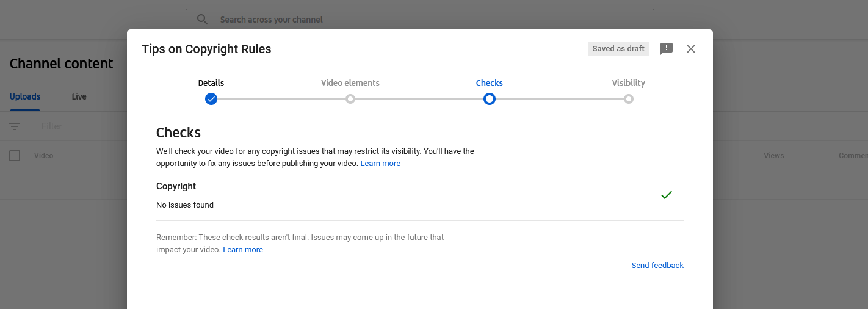The width and height of the screenshot is (868, 309).
Task: Select the Visibility step label
Action: tap(629, 83)
